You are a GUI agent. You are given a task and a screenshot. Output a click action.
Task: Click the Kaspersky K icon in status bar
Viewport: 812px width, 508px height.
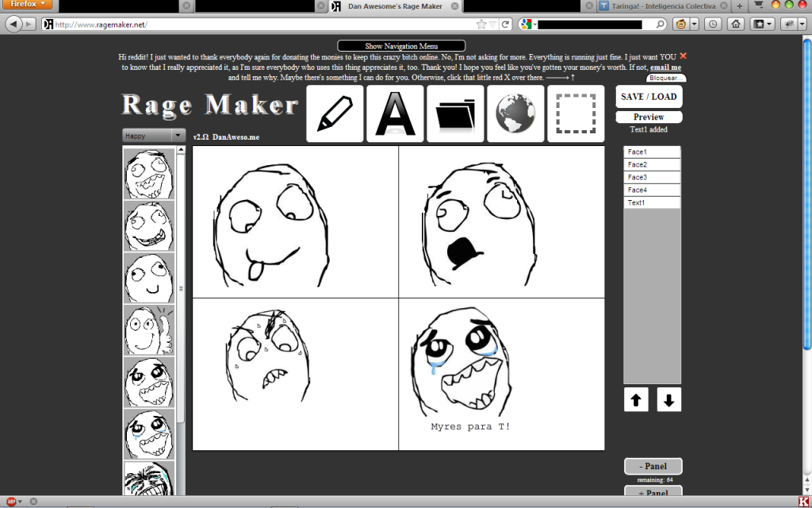pyautogui.click(x=804, y=502)
